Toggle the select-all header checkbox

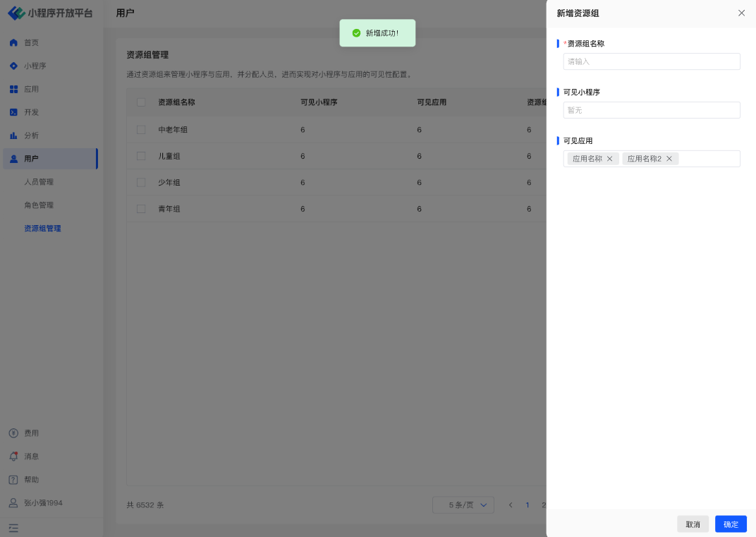tap(141, 102)
